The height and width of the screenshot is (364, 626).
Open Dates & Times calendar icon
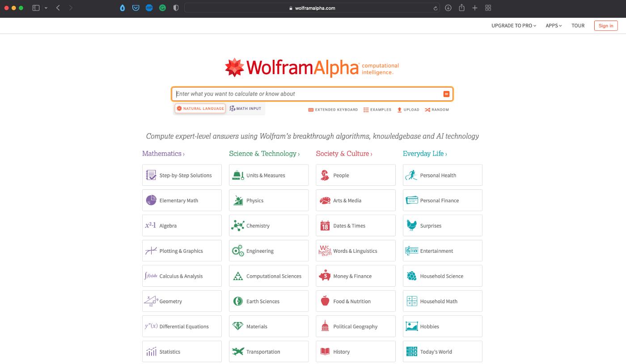(325, 226)
